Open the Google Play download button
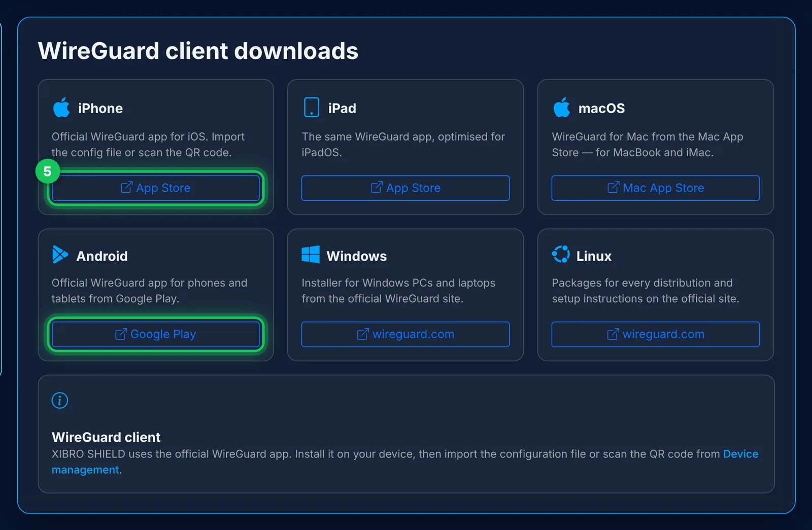 coord(156,334)
